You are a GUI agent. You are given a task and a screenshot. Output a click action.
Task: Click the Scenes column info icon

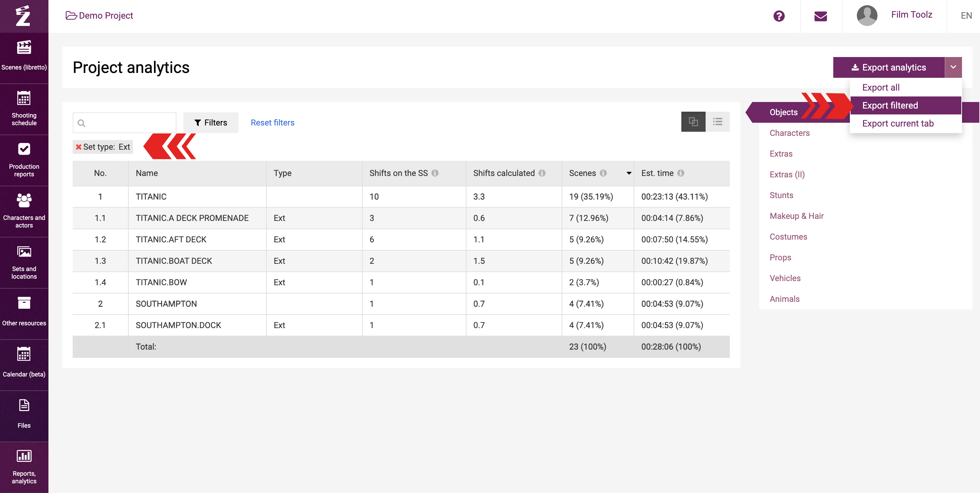[x=603, y=173]
